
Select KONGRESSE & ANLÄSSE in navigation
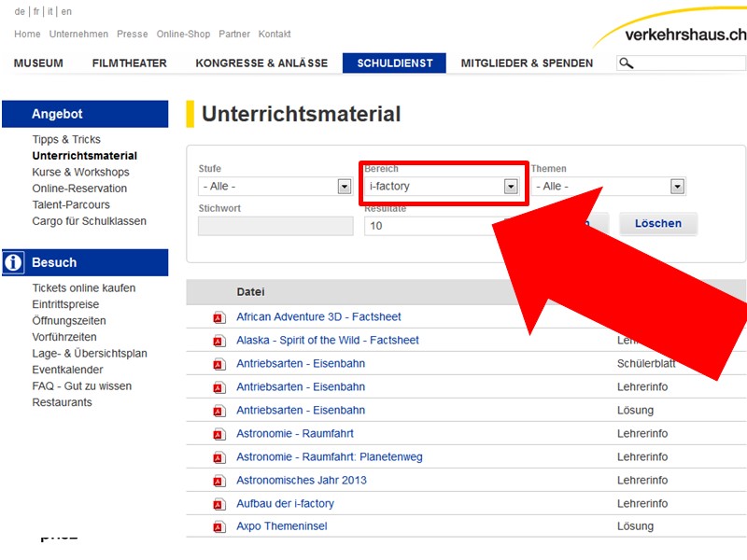tap(261, 63)
